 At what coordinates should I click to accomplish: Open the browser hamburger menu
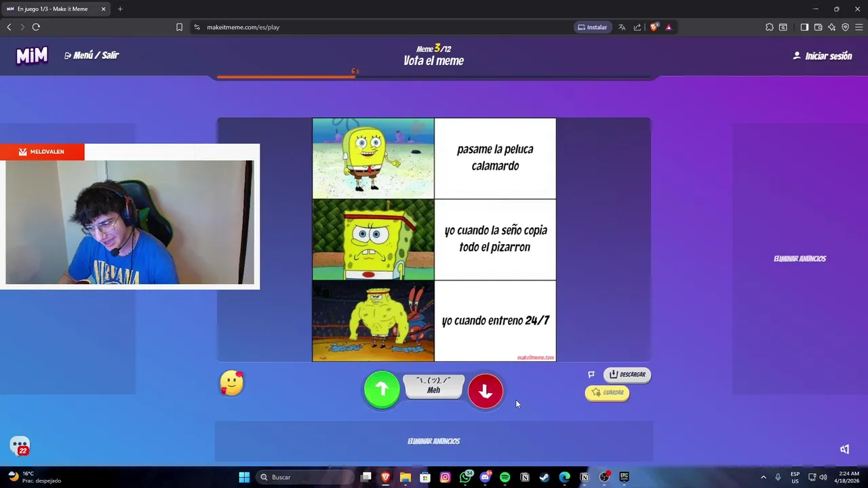(859, 27)
